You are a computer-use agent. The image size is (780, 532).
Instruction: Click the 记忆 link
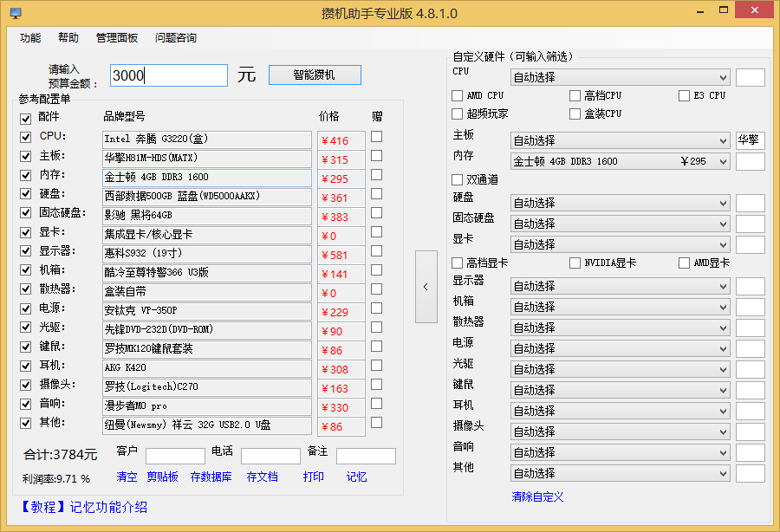357,477
